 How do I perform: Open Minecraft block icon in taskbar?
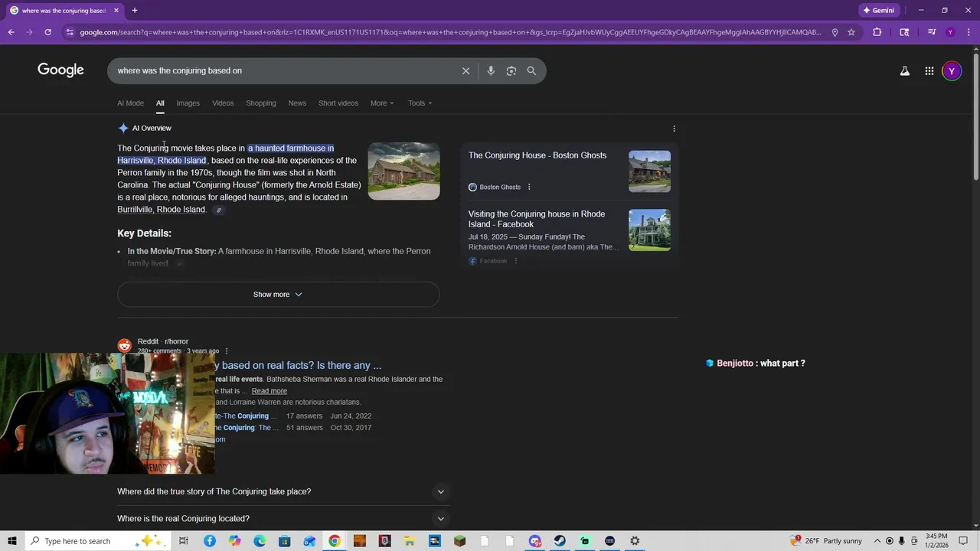click(459, 541)
